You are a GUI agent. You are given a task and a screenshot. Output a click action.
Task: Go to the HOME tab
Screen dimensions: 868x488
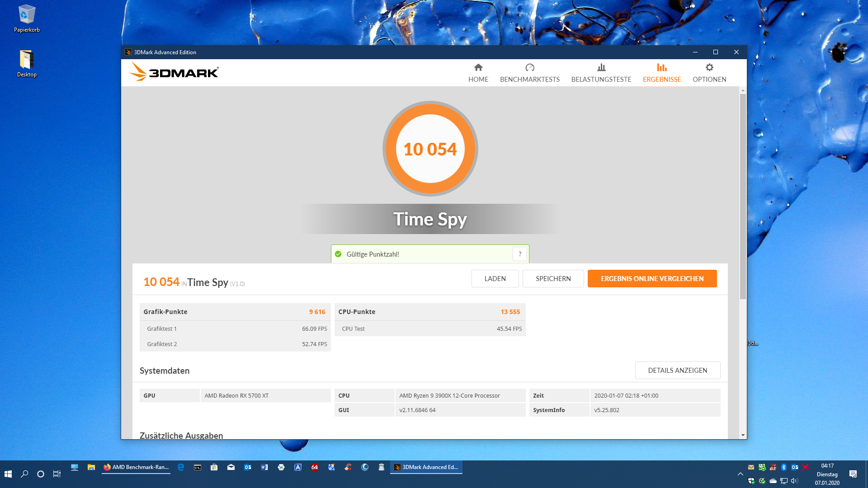[478, 73]
